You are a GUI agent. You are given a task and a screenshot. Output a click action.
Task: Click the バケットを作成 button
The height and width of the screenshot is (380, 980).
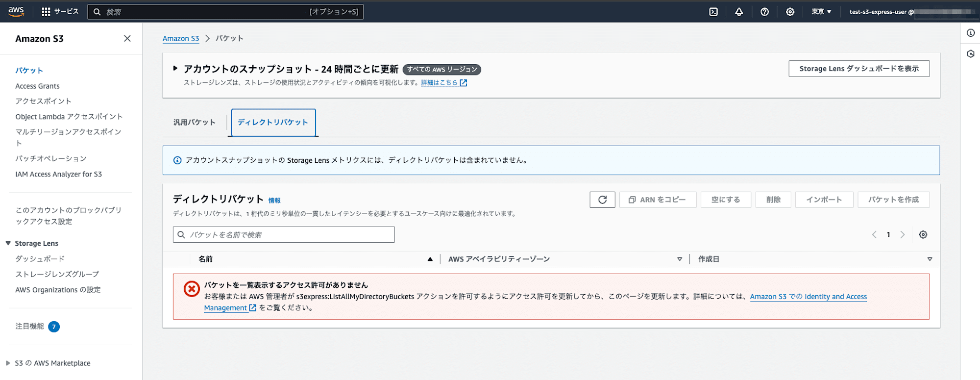click(x=893, y=200)
